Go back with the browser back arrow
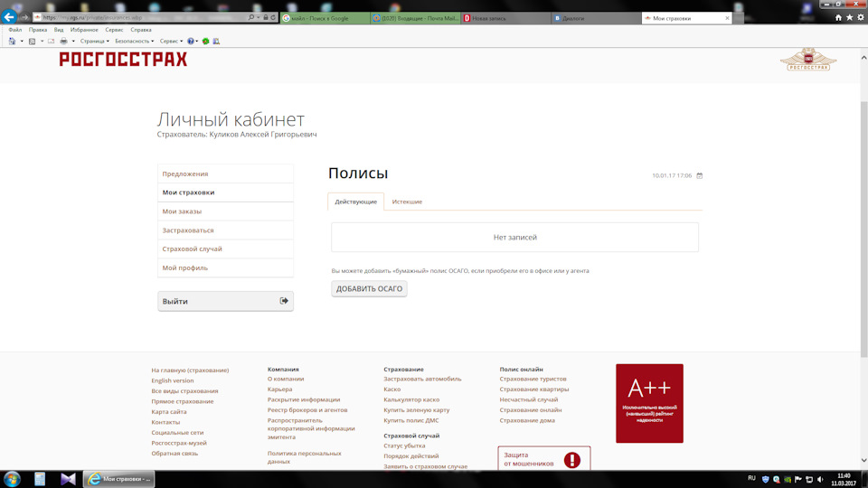The width and height of the screenshot is (868, 488). (x=9, y=17)
